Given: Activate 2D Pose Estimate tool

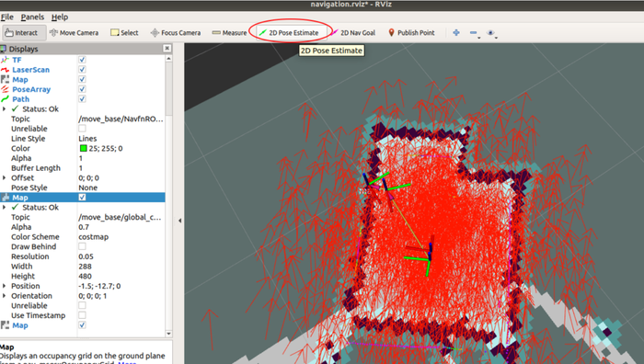Looking at the screenshot, I should [289, 33].
